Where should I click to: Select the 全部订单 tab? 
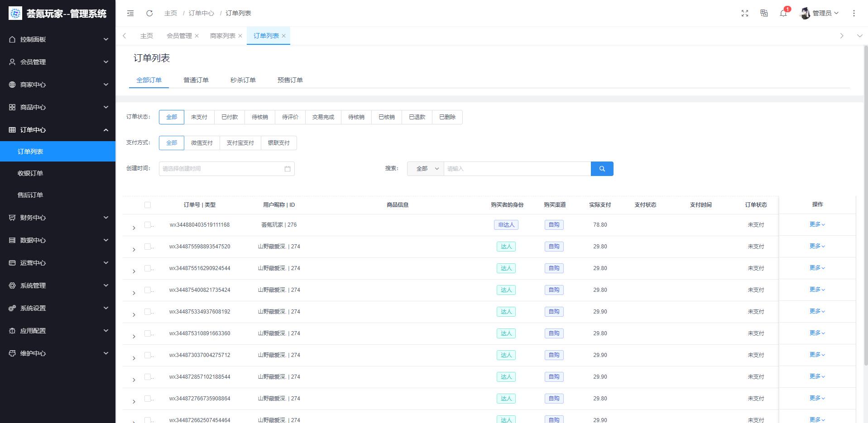tap(149, 80)
